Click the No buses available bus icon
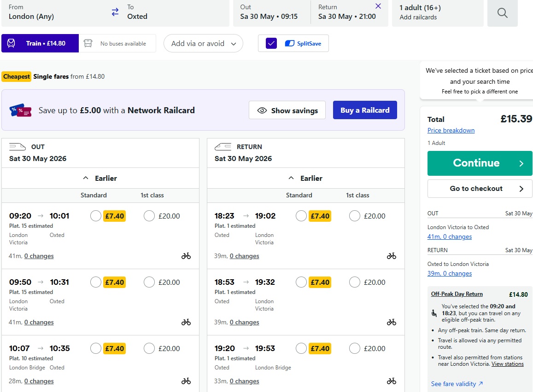Viewport: 533px width, 392px height. coord(88,44)
